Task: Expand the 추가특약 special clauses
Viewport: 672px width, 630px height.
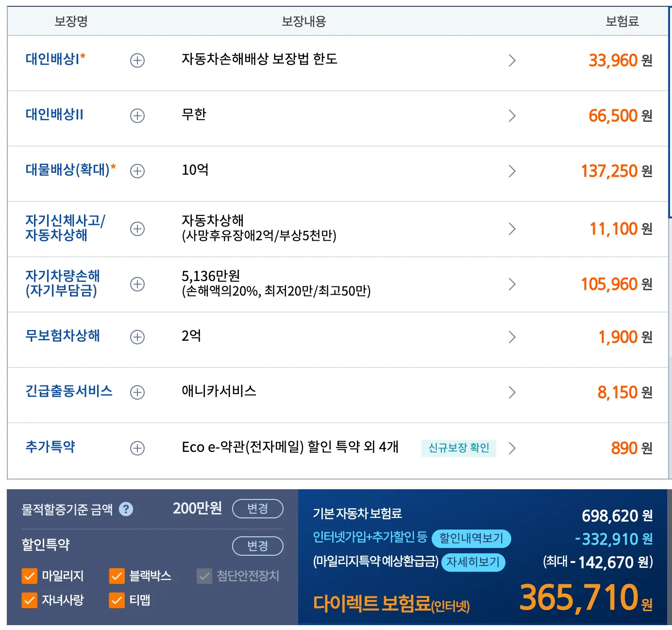Action: tap(136, 448)
